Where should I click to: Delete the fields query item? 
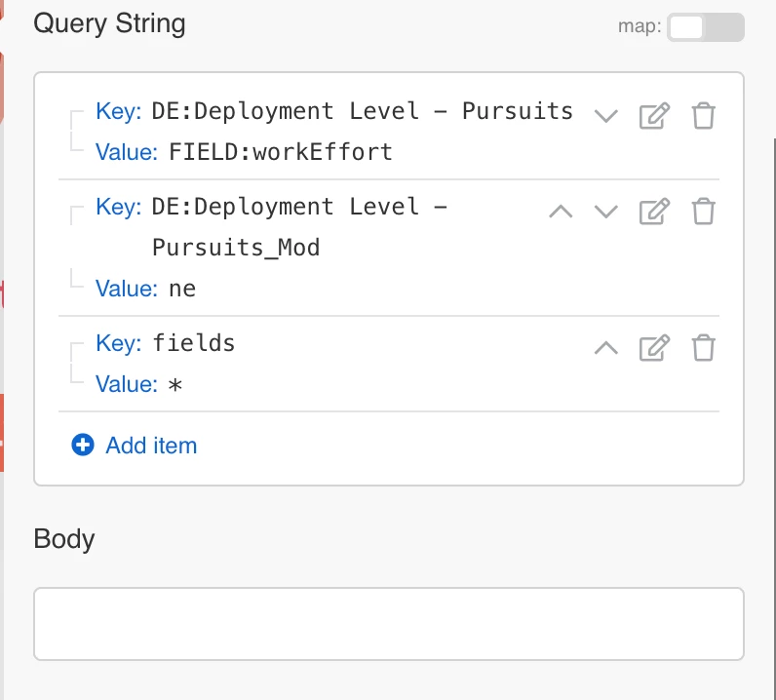coord(703,347)
